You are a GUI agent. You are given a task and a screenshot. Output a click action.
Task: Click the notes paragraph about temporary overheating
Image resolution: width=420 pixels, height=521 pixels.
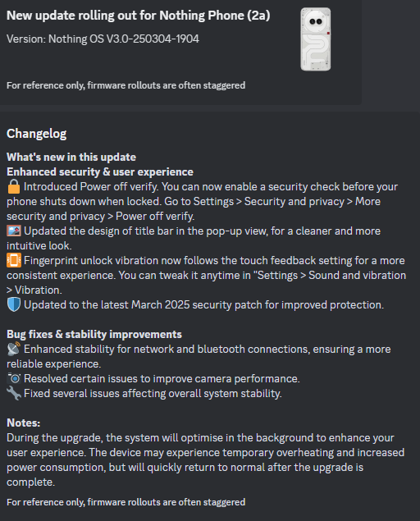click(205, 459)
